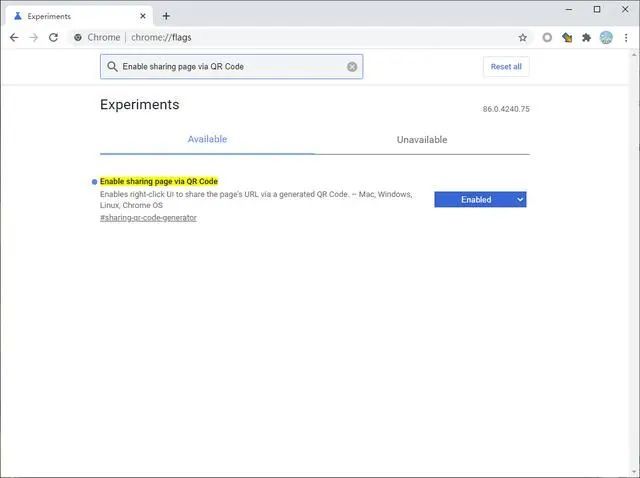Go back using the back arrow
This screenshot has width=640, height=478.
[14, 38]
